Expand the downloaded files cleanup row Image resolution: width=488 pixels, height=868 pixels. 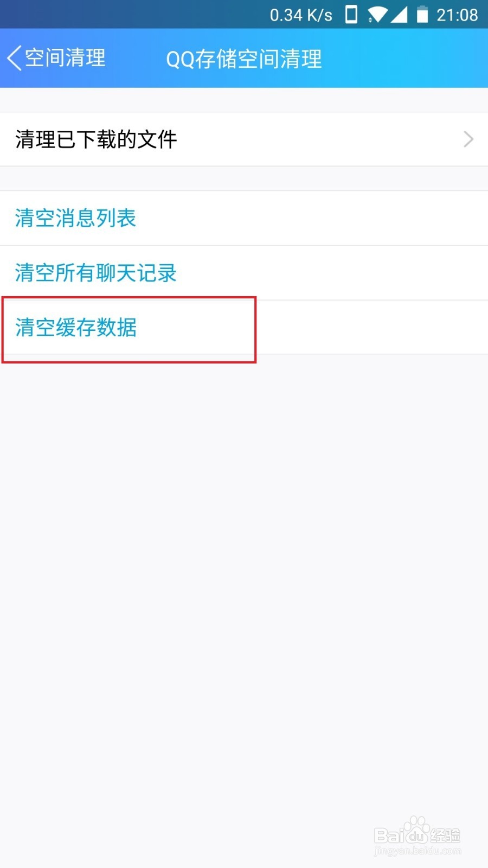[x=244, y=139]
